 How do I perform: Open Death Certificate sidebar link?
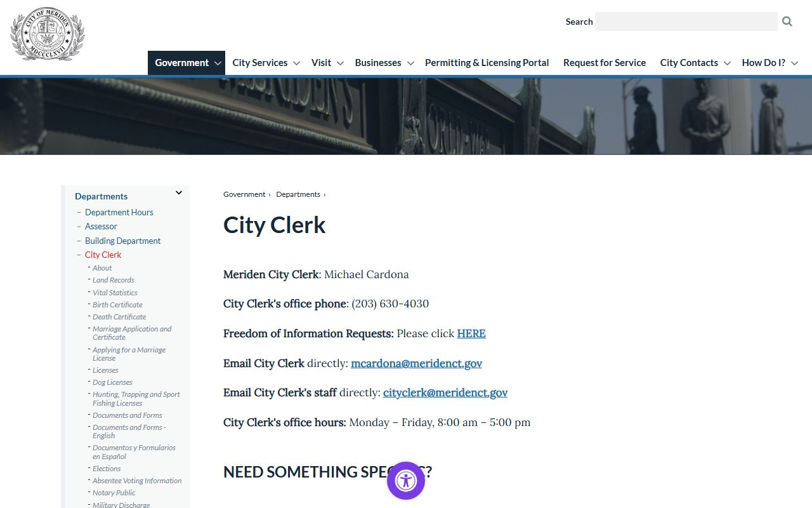pos(119,317)
